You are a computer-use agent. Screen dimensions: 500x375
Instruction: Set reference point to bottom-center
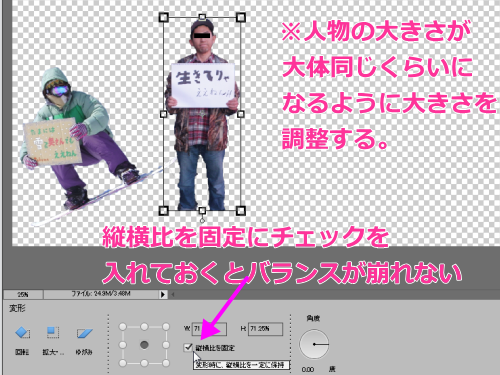tap(144, 363)
